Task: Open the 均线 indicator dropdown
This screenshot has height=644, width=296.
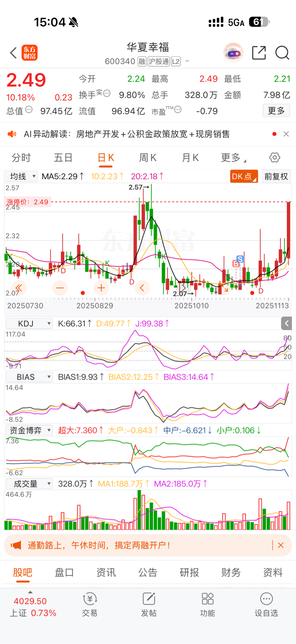Action: point(21,176)
